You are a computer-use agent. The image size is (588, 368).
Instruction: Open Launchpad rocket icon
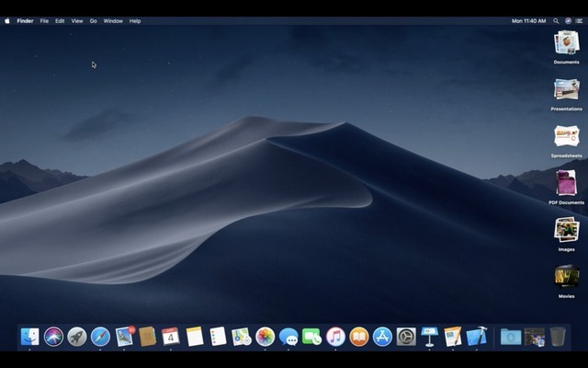[77, 337]
